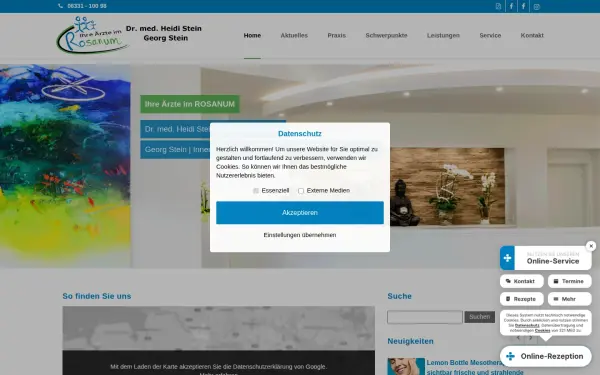Image resolution: width=600 pixels, height=375 pixels.
Task: Click the Neuigkeiten heading
Action: (x=411, y=341)
